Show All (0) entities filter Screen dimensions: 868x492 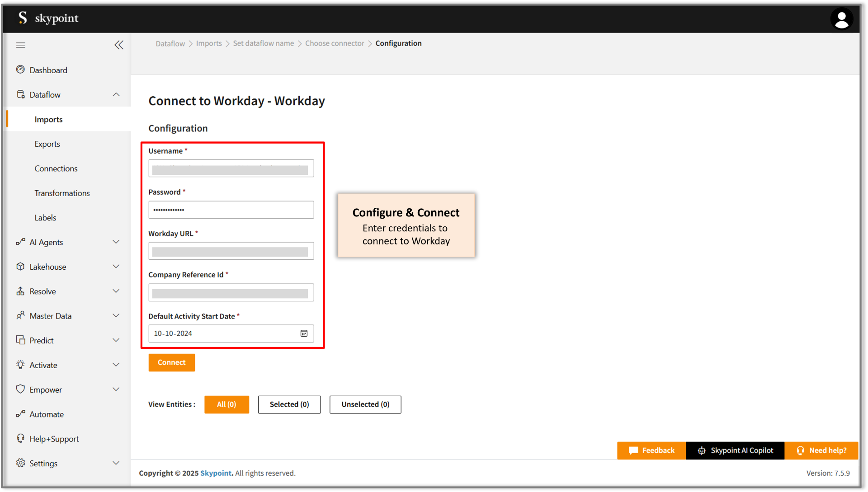(226, 404)
